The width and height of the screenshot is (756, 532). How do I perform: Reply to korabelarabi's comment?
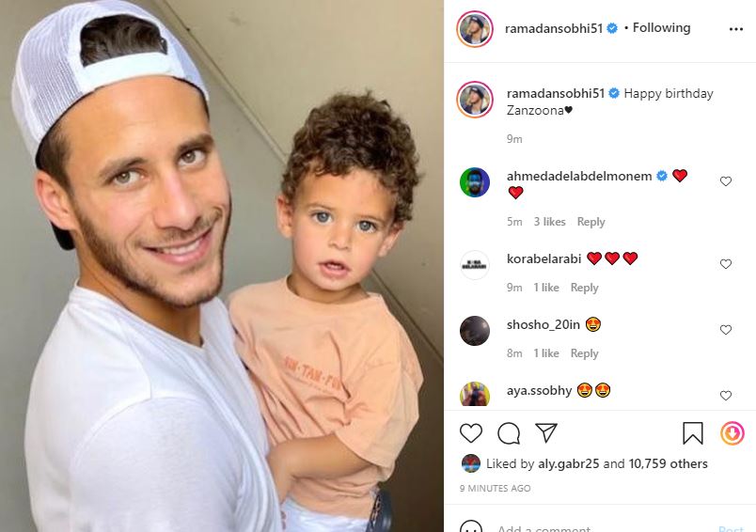pos(584,288)
